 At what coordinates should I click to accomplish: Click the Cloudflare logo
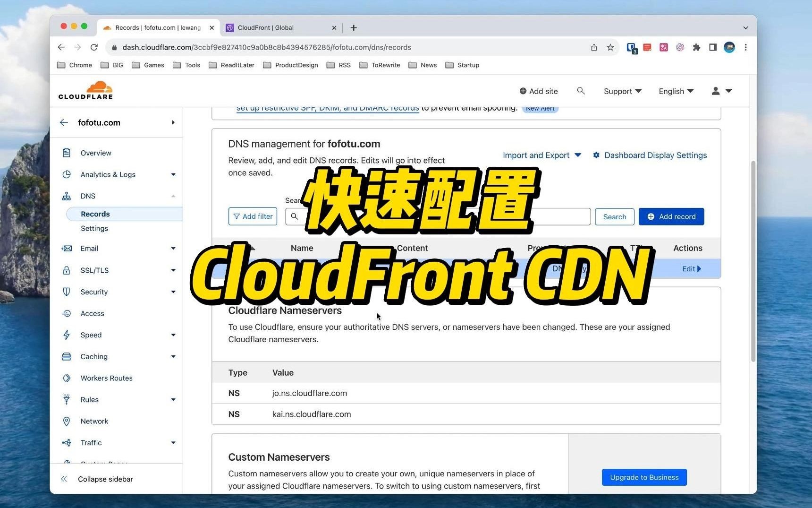click(85, 90)
